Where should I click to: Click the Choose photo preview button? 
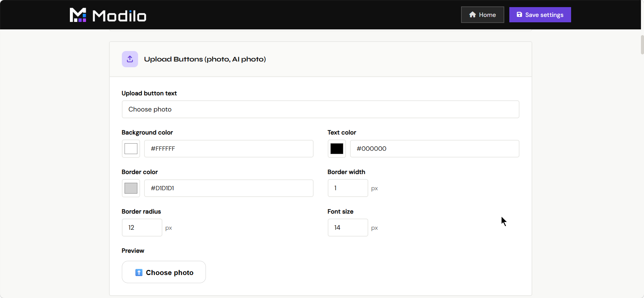pos(164,272)
